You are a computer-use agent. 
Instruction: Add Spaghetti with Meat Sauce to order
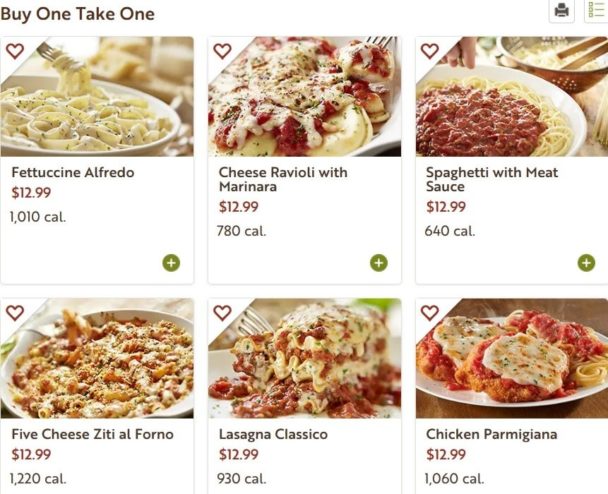point(586,263)
